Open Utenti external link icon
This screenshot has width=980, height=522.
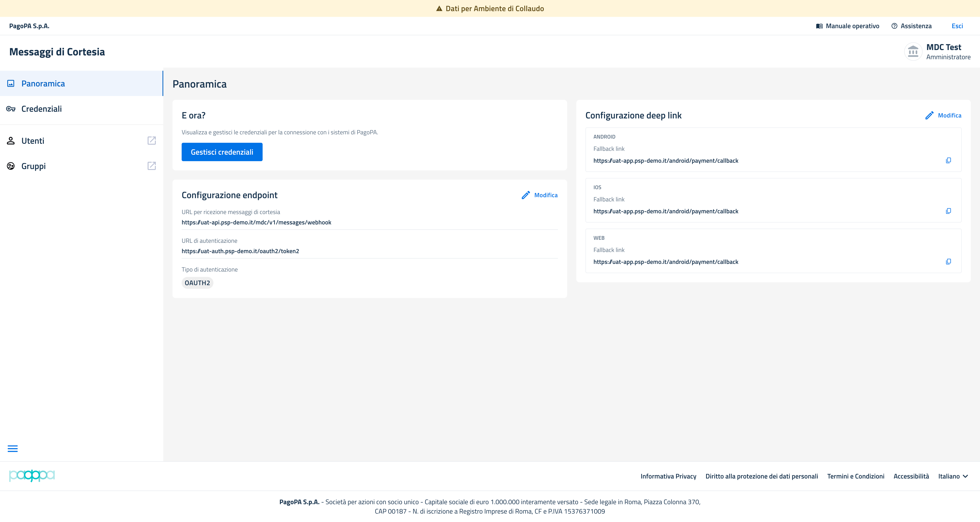coord(152,140)
